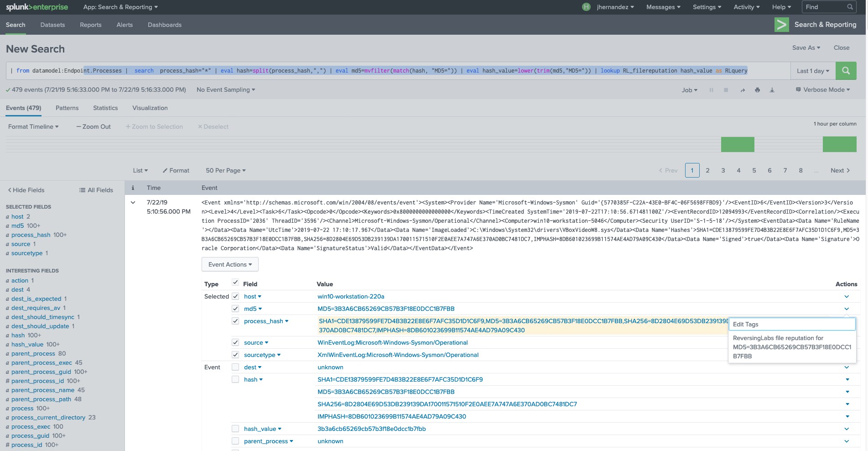Click the green Search & Reporting app icon
Viewport: 868px width, 451px height.
pyautogui.click(x=782, y=25)
